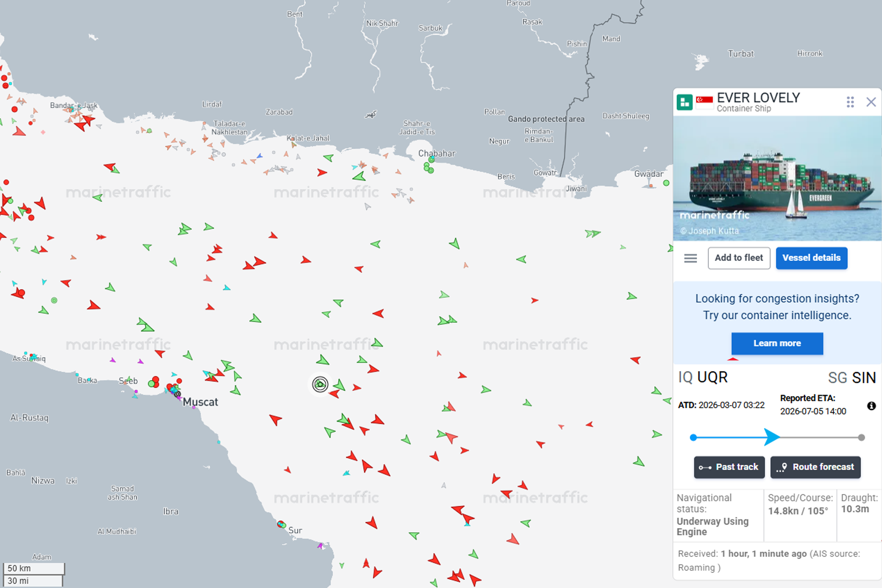
Task: Click the Bandar-e Jask label
Action: pyautogui.click(x=73, y=105)
